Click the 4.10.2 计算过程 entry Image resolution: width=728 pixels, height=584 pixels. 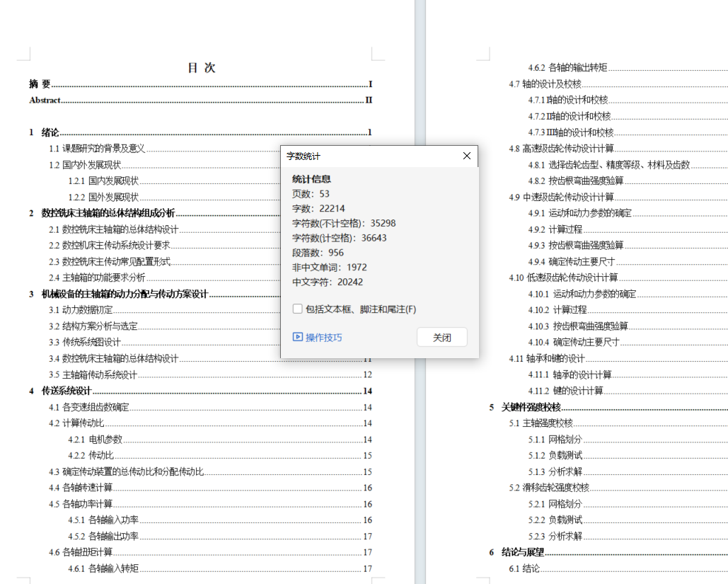628,310
